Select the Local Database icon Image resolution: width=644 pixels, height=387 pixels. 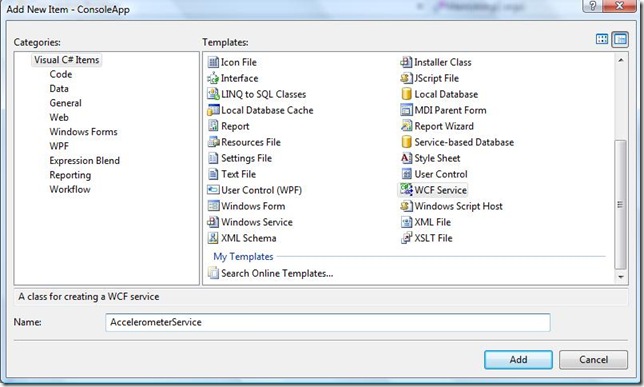(406, 94)
